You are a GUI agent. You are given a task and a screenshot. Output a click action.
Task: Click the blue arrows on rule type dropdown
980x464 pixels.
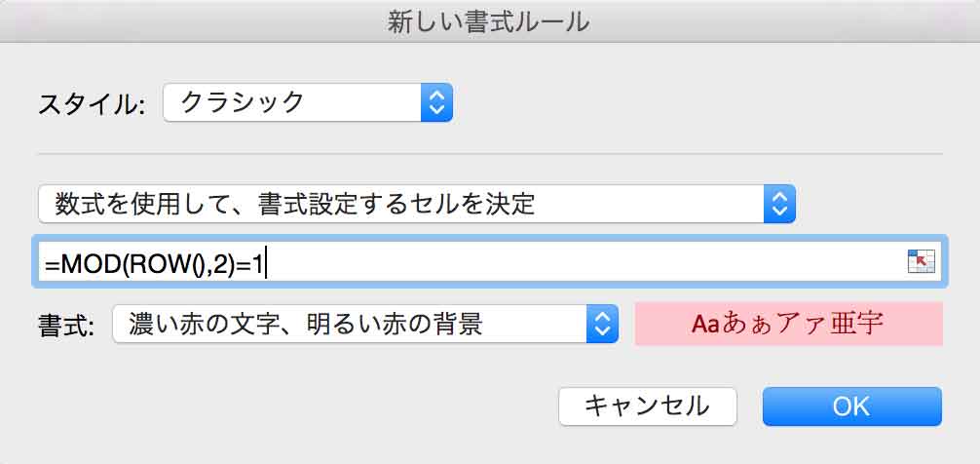[x=780, y=204]
